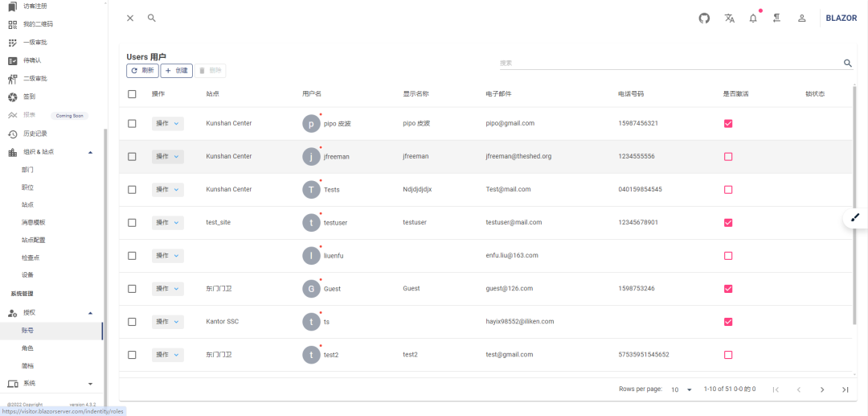Image resolution: width=868 pixels, height=416 pixels.
Task: Click the liuenfu user avatar
Action: click(x=311, y=256)
